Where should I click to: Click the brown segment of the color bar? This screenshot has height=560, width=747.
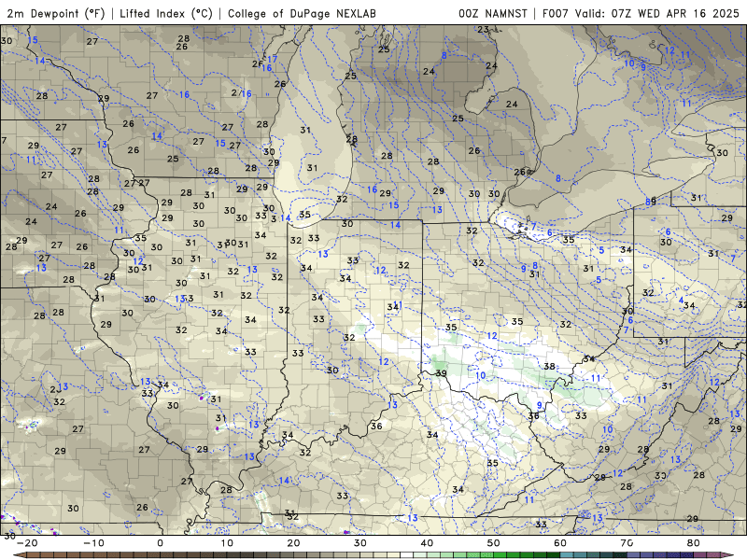pyautogui.click(x=95, y=555)
